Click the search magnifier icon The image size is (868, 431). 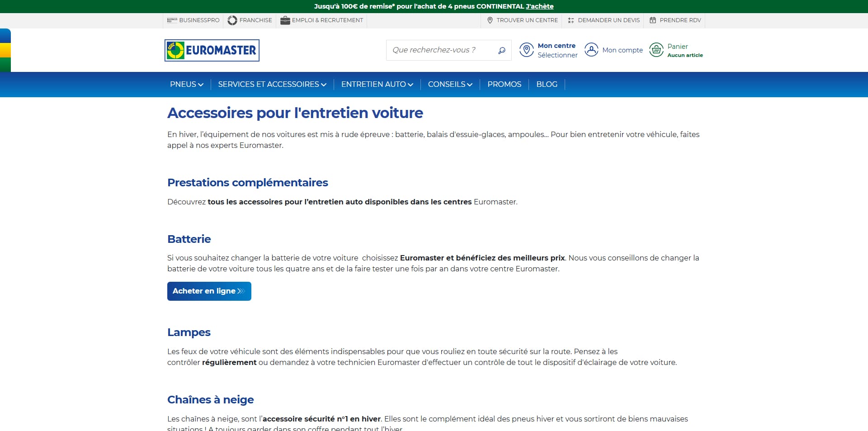[501, 50]
